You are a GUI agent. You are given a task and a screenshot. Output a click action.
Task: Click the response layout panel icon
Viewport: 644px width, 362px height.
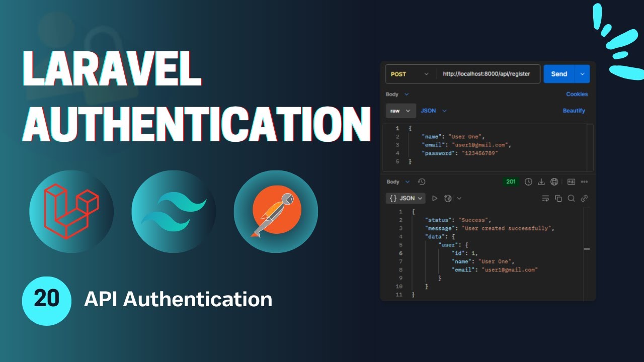(x=571, y=182)
